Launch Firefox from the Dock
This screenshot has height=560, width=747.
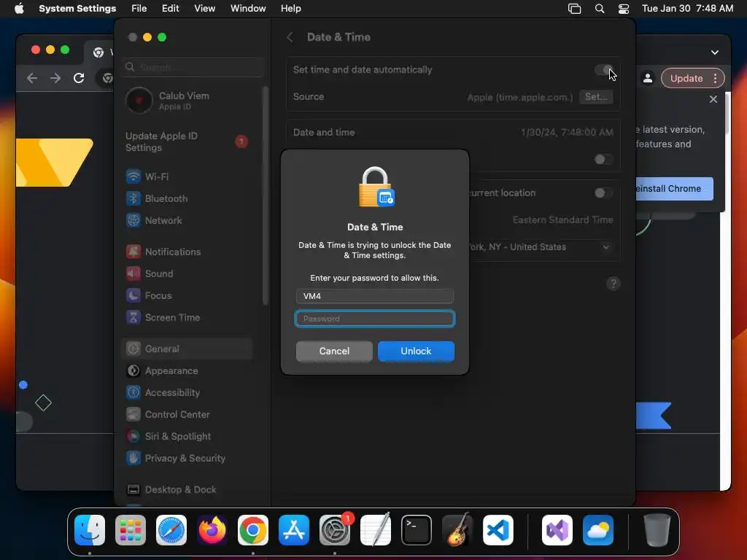pyautogui.click(x=212, y=530)
